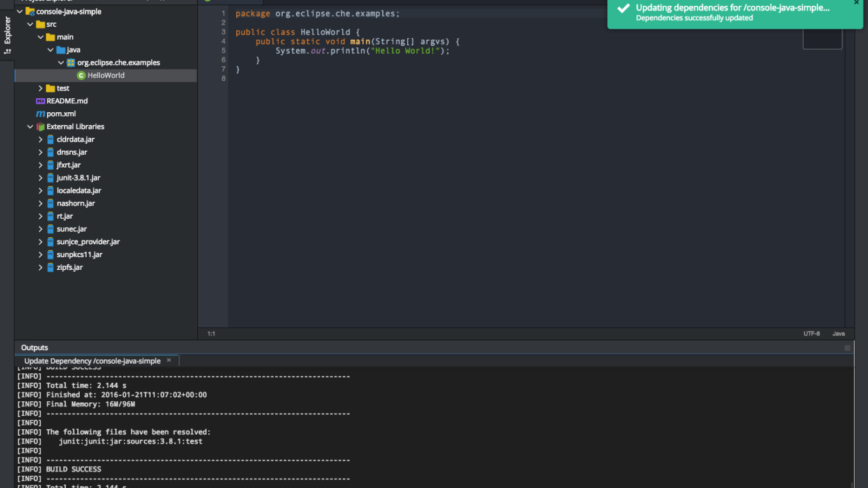
Task: Select sunec.jar in External Libraries
Action: click(x=72, y=228)
